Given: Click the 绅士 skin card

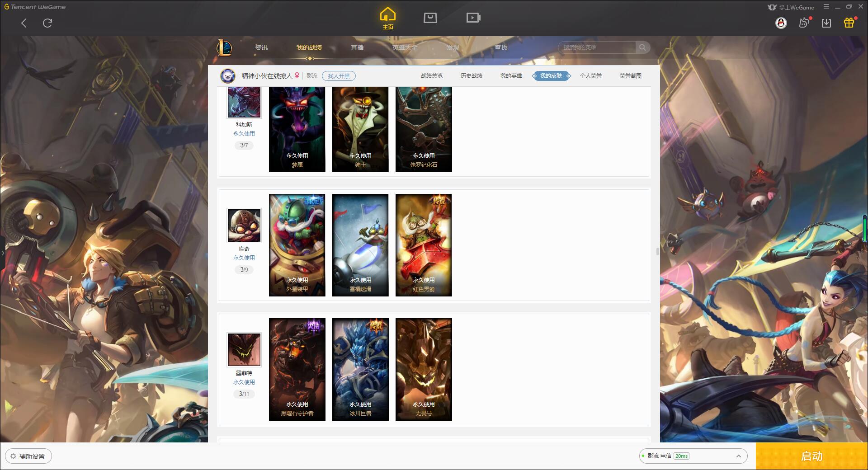Looking at the screenshot, I should click(360, 129).
